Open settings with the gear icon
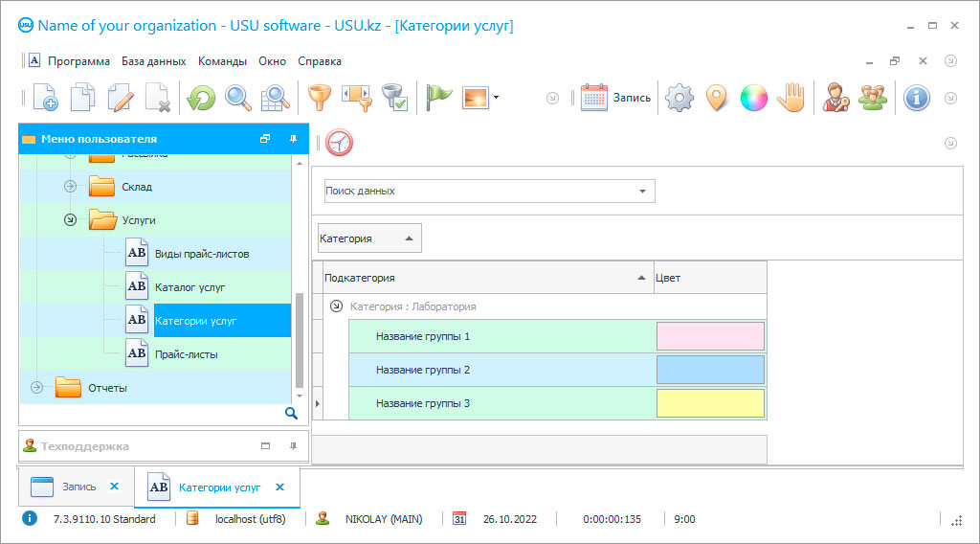 679,98
